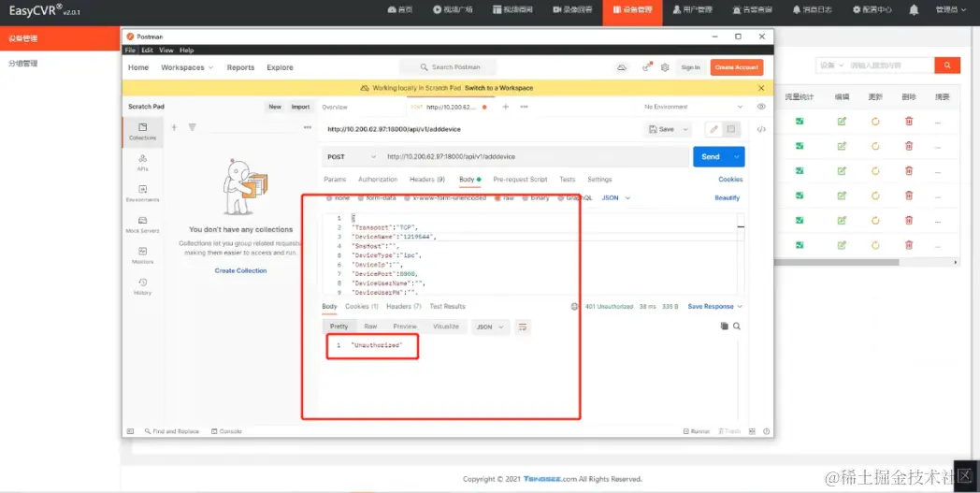Switch to the Authorization tab
Viewport: 980px width, 493px height.
378,180
